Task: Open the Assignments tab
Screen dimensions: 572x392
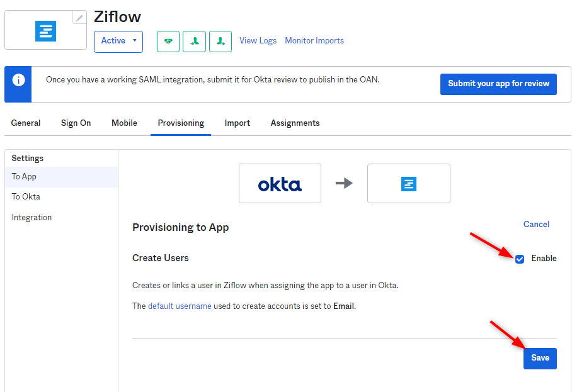Action: coord(295,123)
